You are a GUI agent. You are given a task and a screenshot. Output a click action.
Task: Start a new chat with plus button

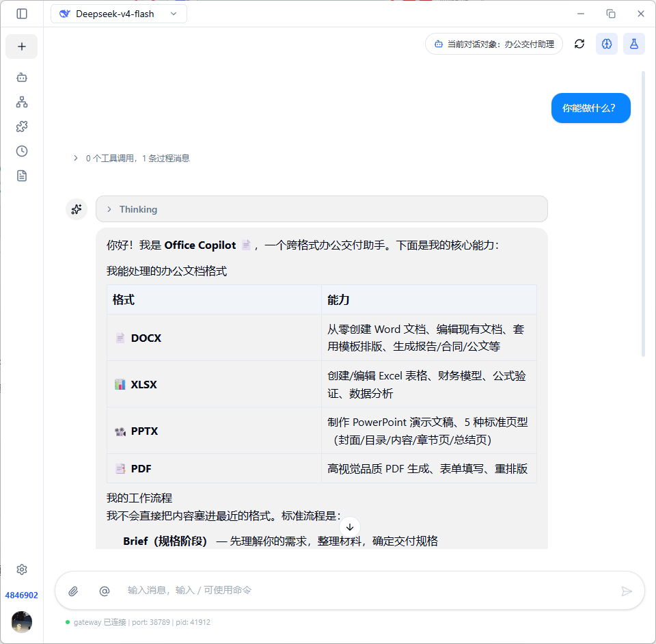tap(22, 46)
